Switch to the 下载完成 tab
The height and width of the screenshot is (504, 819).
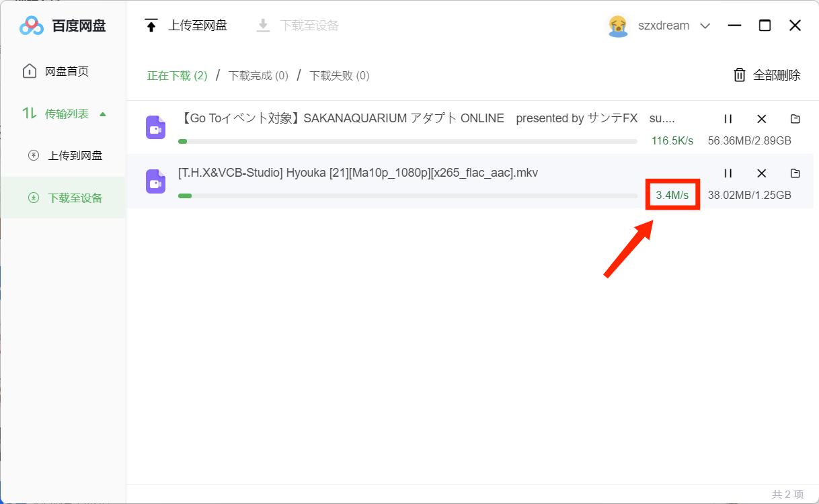pos(258,75)
